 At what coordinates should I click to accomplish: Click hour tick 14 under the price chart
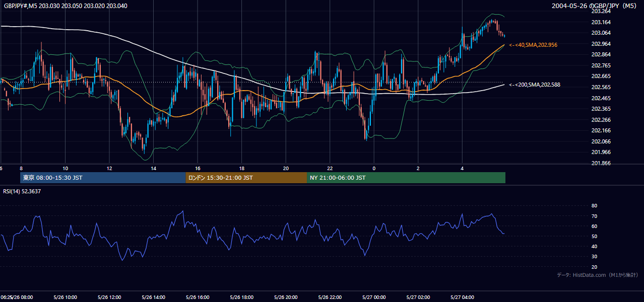click(x=154, y=168)
